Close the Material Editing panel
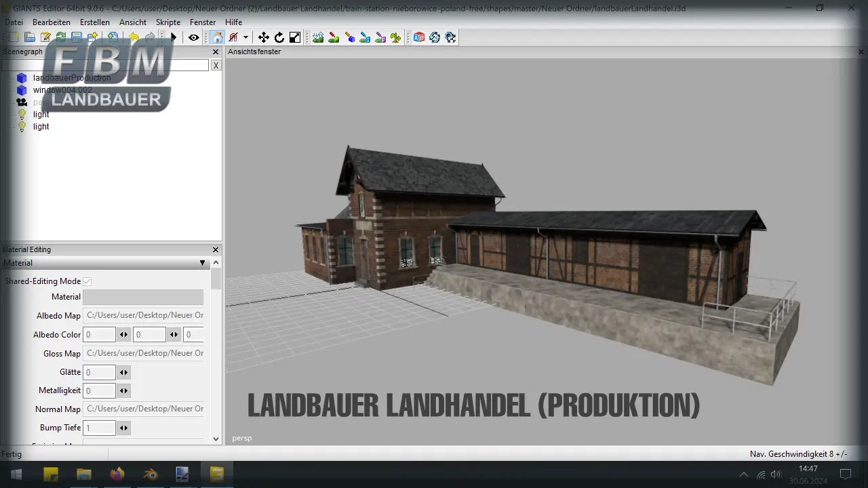 (x=216, y=249)
